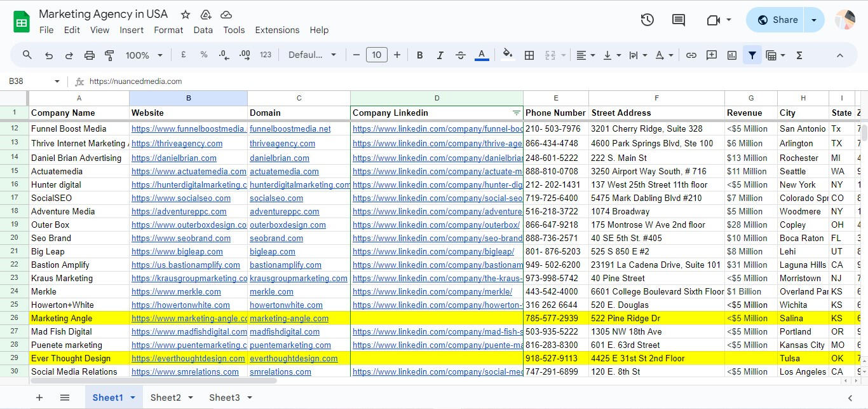Open the Google Sheets home icon
868x409 pixels.
coord(22,22)
